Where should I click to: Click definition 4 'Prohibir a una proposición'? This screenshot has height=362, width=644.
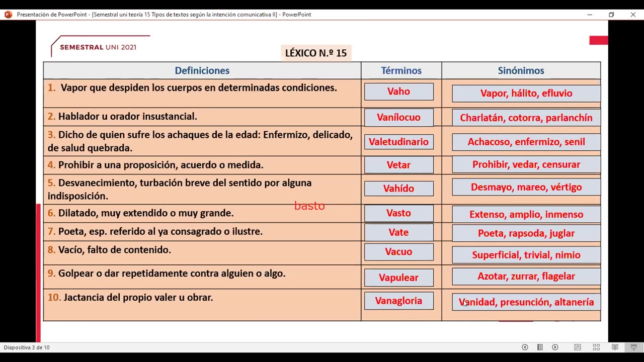(155, 165)
